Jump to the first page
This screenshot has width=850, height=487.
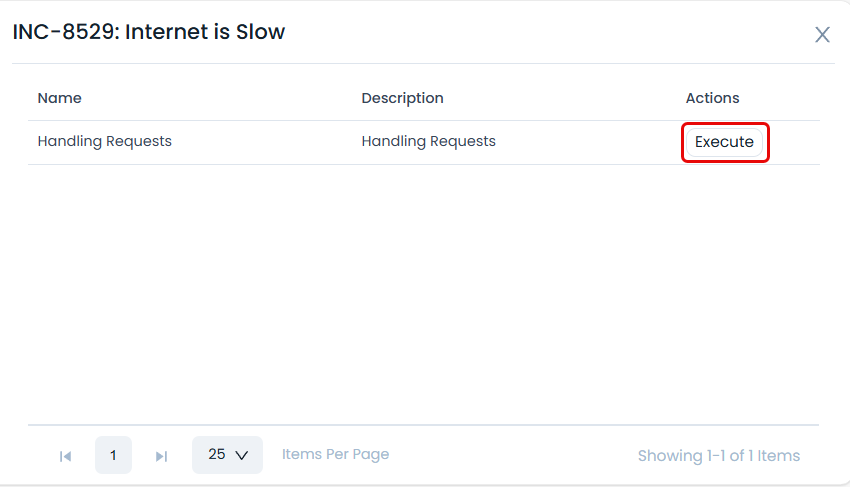coord(66,456)
